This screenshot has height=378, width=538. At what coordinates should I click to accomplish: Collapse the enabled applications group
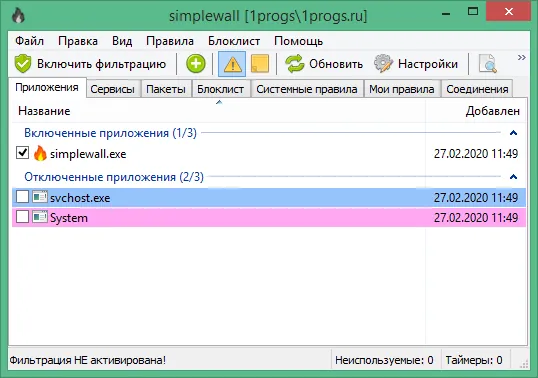513,133
